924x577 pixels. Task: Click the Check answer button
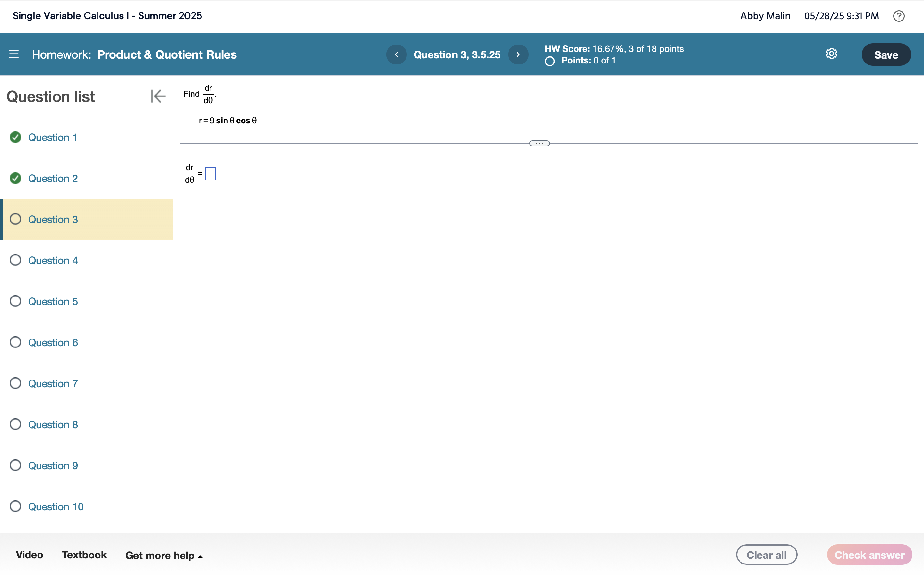(869, 555)
